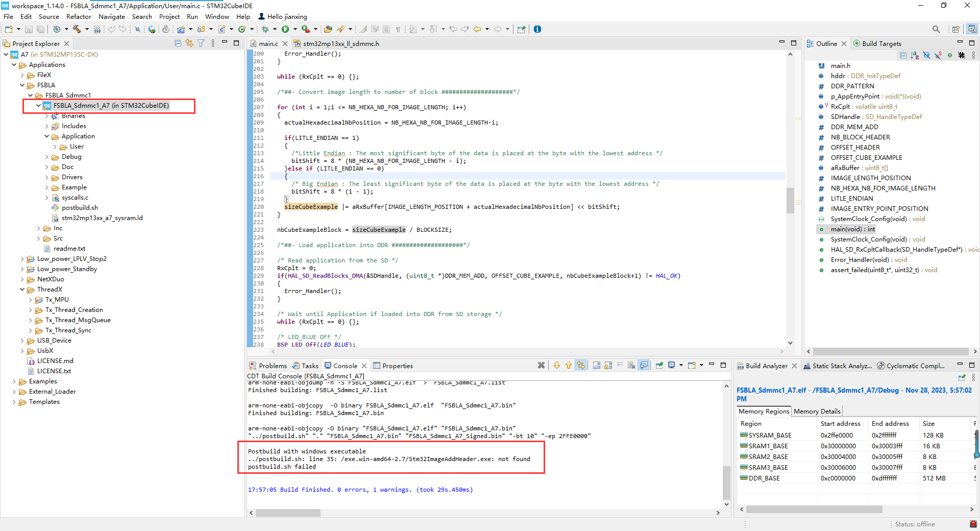Viewport: 980px width, 531px height.
Task: Toggle word wrap in the Console output
Action: point(620,366)
